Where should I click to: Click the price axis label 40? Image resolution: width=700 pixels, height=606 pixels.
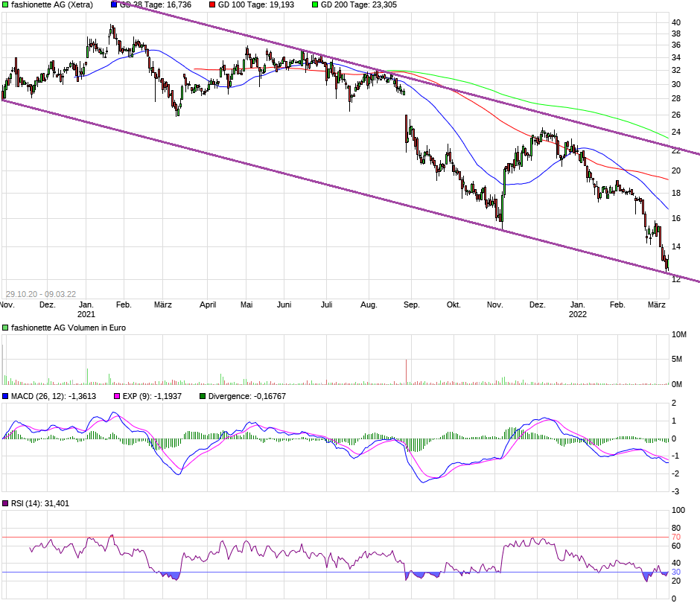[676, 23]
